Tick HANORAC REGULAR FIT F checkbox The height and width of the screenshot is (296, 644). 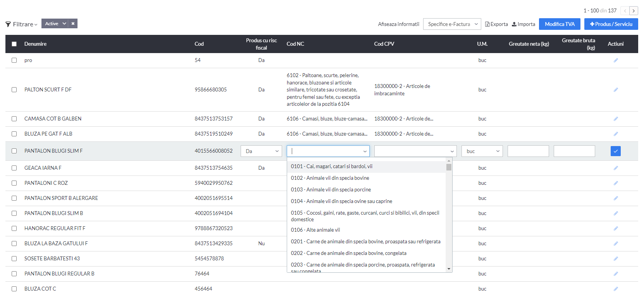(x=14, y=229)
